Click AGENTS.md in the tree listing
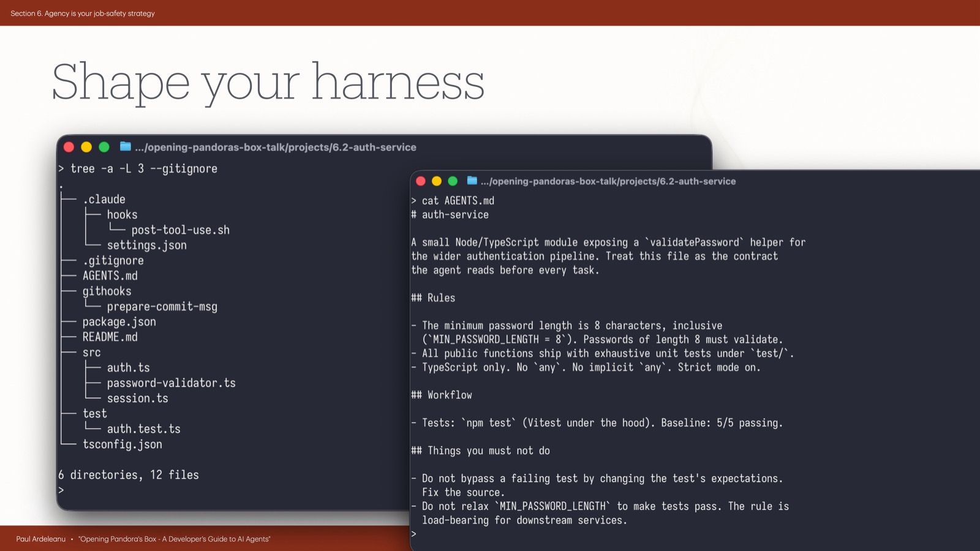Screen dimensions: 980x551 pos(110,275)
